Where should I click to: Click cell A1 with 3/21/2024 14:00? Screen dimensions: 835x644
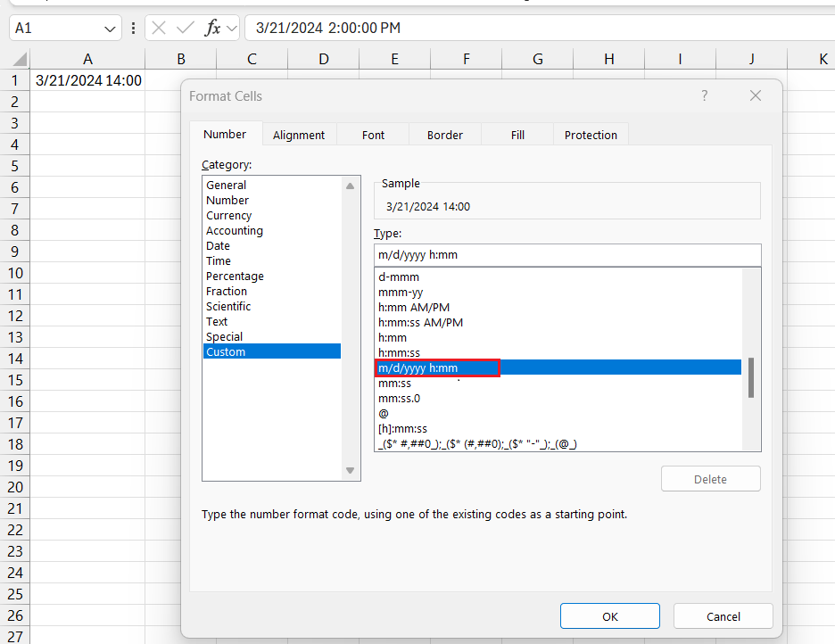point(87,80)
